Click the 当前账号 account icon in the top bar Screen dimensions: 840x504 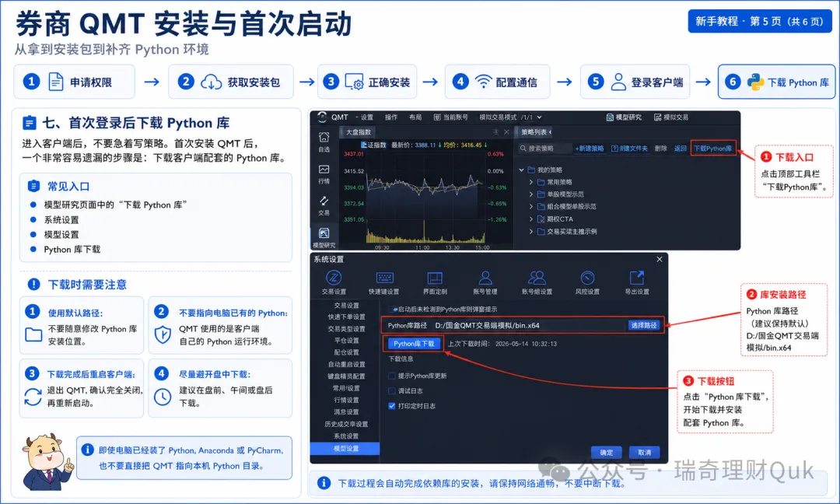coord(437,117)
